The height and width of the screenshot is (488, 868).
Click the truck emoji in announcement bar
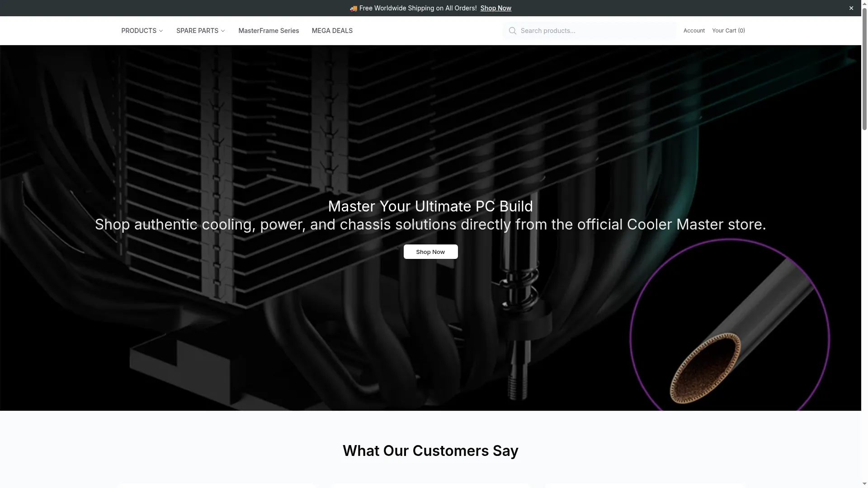point(354,8)
